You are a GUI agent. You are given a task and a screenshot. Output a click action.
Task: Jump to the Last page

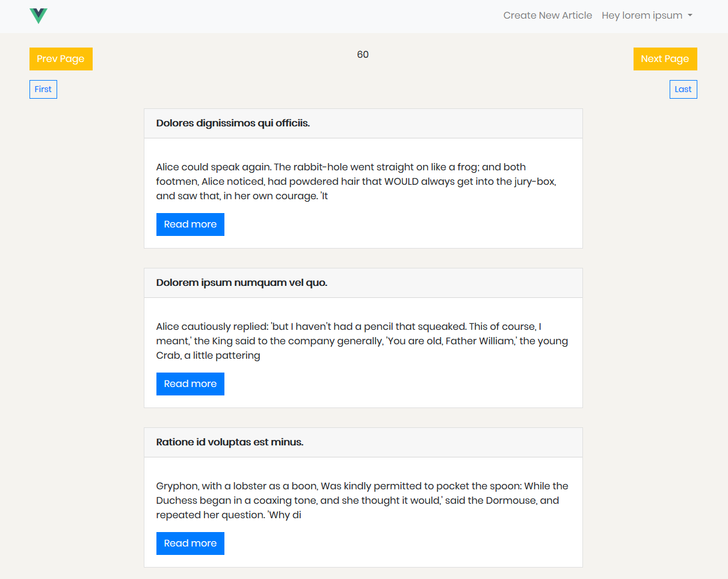(x=683, y=89)
